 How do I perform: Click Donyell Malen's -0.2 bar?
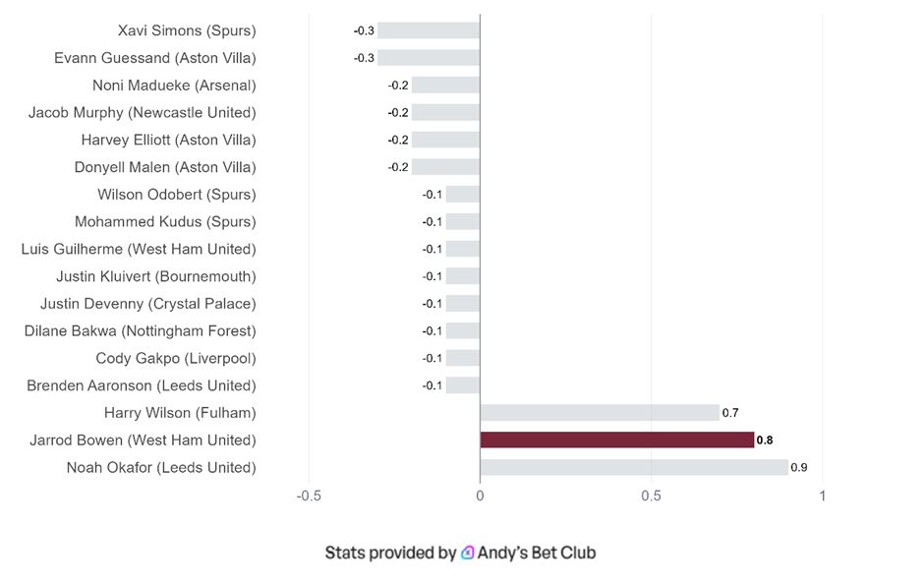pyautogui.click(x=445, y=167)
